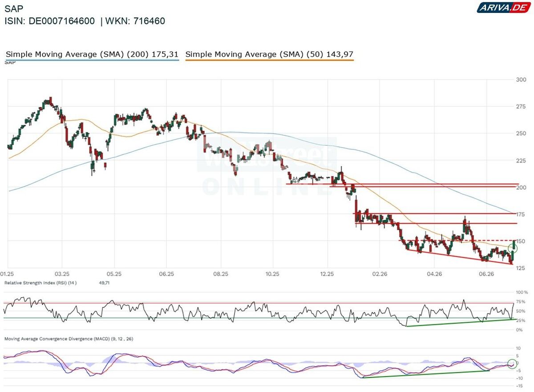Screen dimensions: 534x392
Task: Click the RSI value 49,71
Action: click(x=104, y=283)
